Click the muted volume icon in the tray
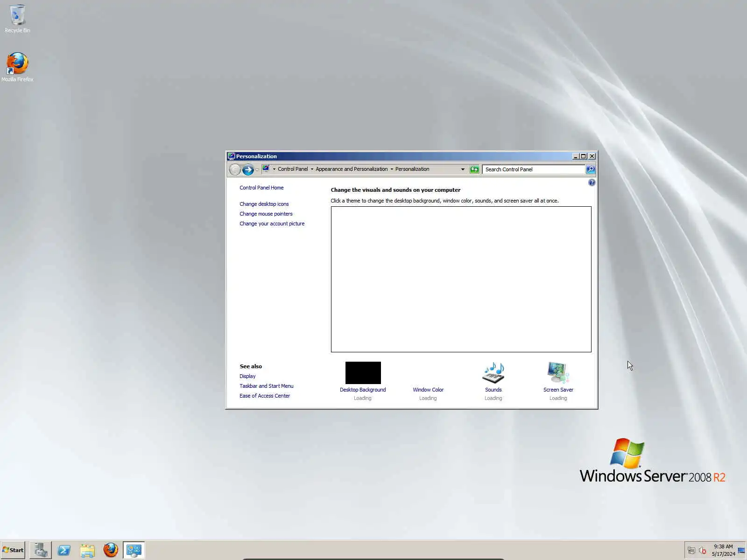 (703, 551)
